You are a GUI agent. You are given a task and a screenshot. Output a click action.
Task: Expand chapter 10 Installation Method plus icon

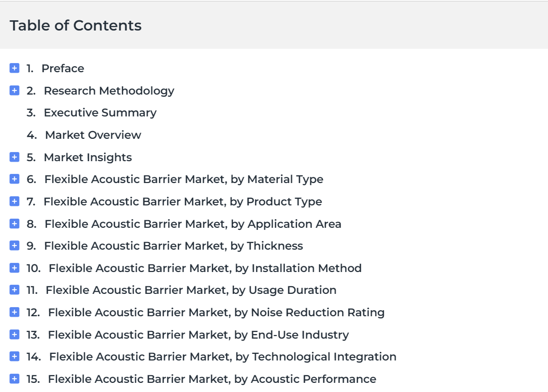pyautogui.click(x=14, y=268)
